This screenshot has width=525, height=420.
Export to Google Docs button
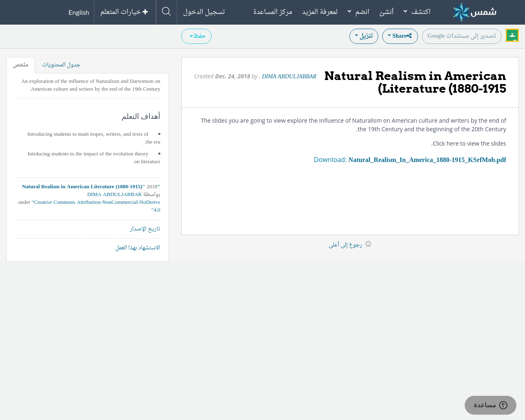point(461,36)
